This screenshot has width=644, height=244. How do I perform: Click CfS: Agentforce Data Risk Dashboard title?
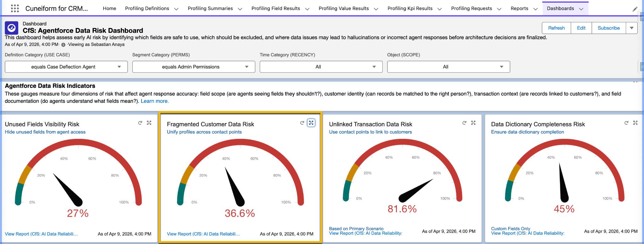[83, 31]
